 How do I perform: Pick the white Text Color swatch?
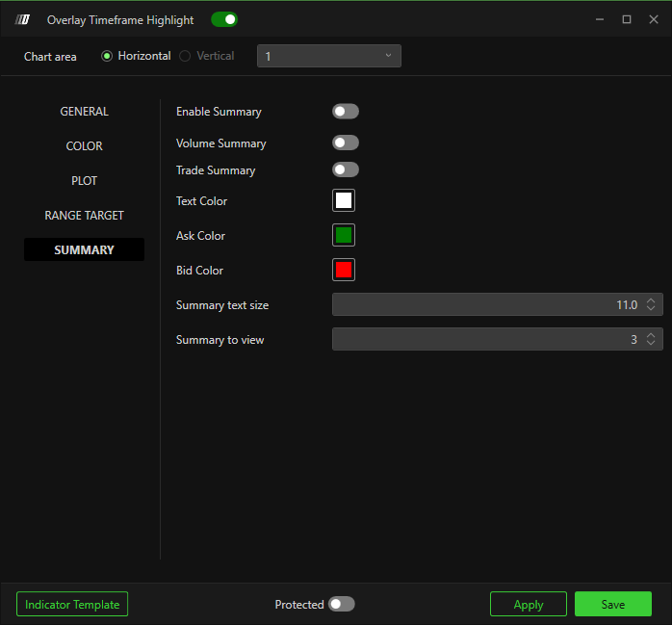[344, 200]
